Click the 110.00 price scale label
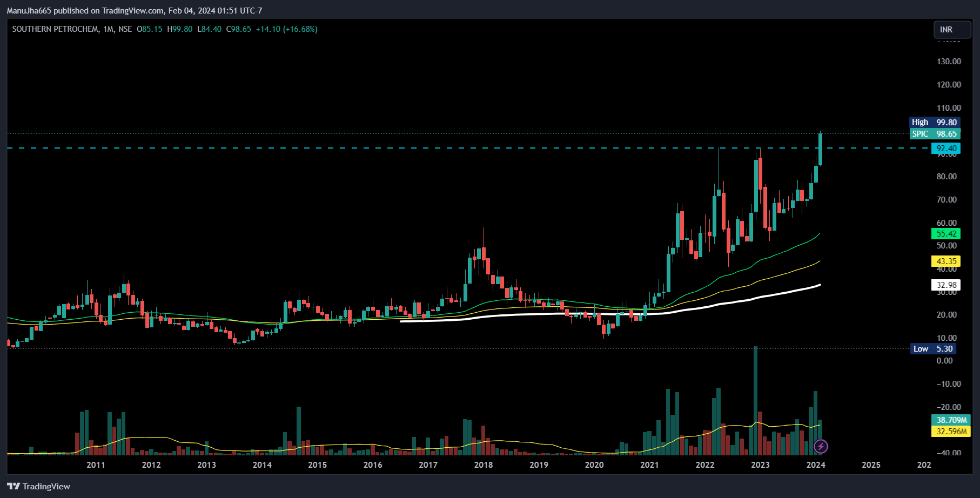Viewport: 980px width, 498px height. (949, 108)
